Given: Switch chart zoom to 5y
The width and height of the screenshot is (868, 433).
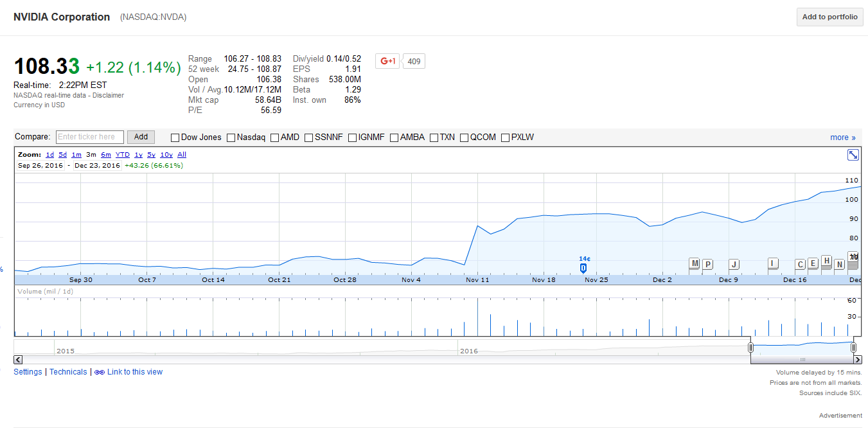Looking at the screenshot, I should click(x=151, y=155).
